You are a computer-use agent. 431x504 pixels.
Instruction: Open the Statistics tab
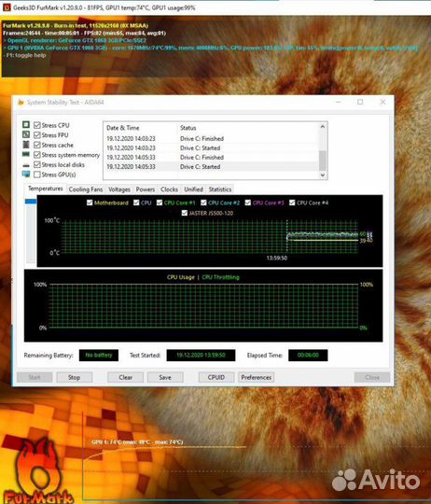220,189
